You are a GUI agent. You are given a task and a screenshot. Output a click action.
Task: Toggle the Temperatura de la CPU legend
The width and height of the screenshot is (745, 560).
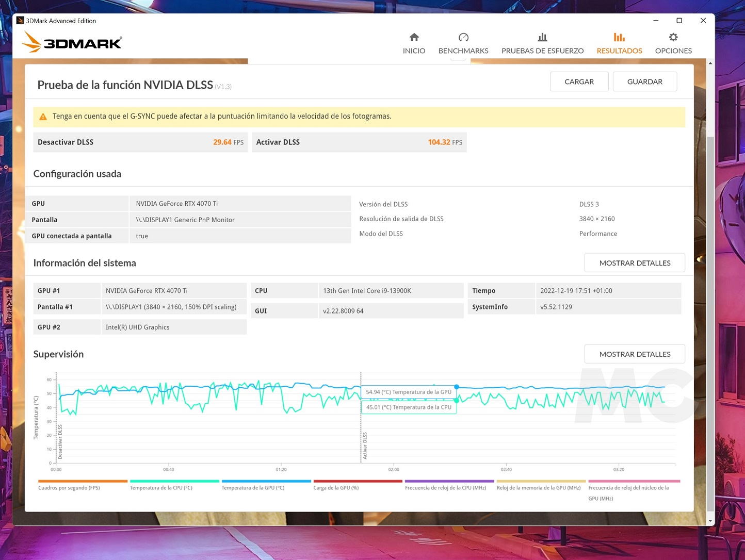pyautogui.click(x=161, y=488)
